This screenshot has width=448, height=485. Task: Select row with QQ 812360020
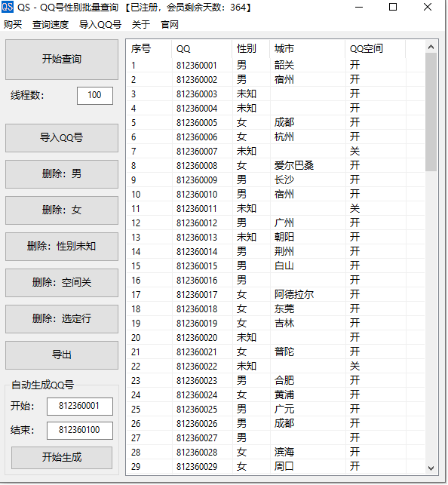[275, 338]
